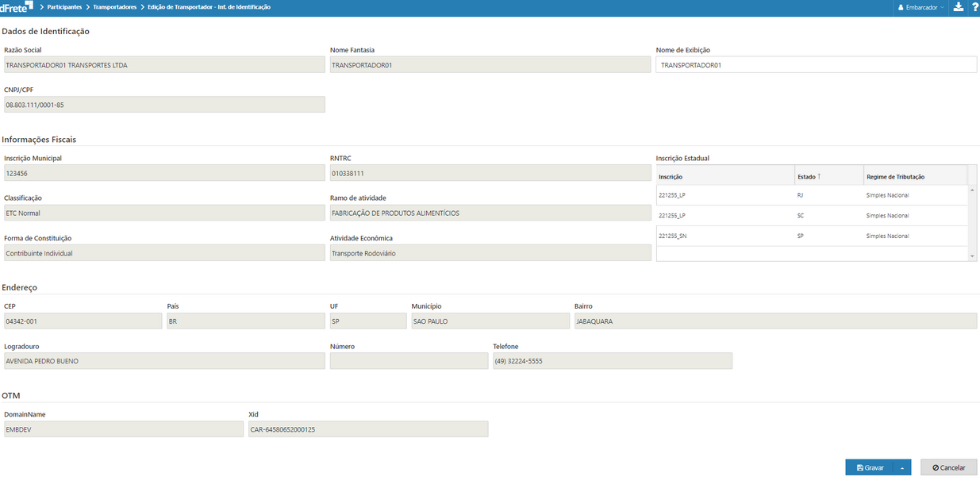Click the Razão Social field
980x488 pixels.
(x=164, y=65)
